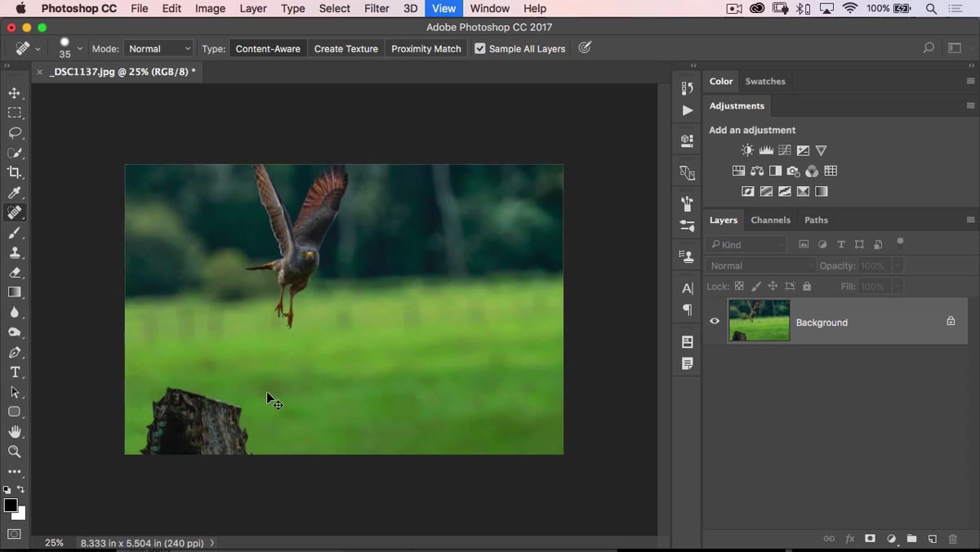This screenshot has width=980, height=552.
Task: Select the Move tool
Action: [15, 93]
